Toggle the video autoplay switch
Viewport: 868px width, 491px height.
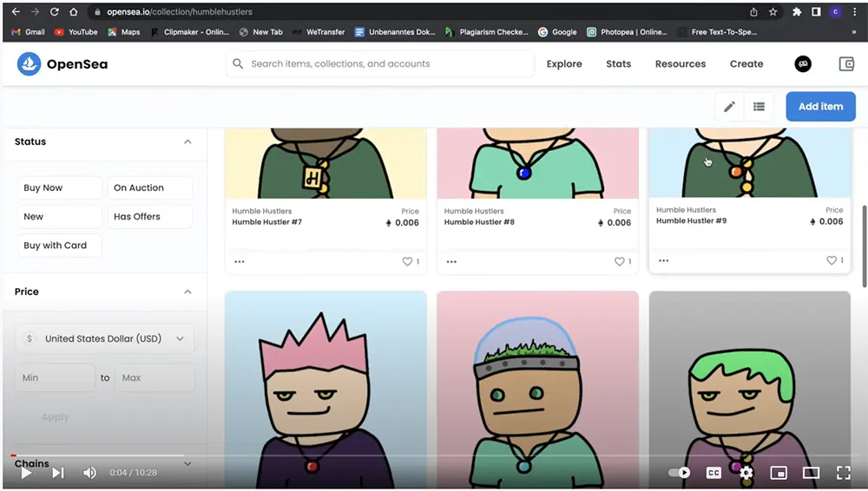tap(680, 473)
